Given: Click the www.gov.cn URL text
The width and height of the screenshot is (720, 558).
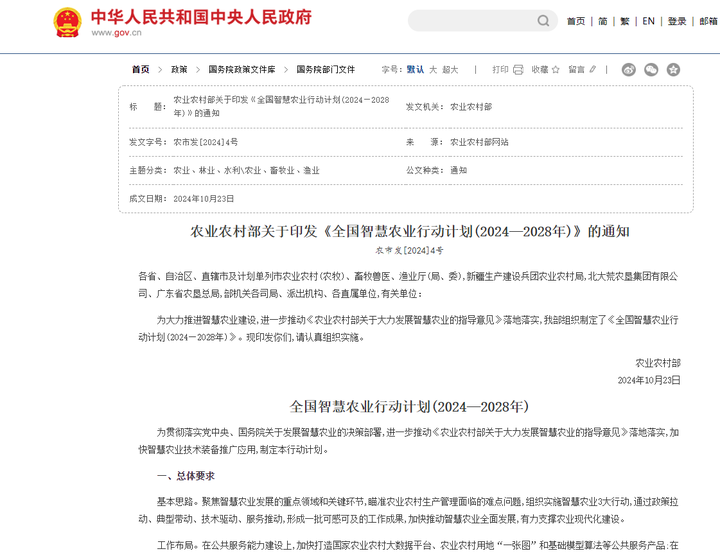Looking at the screenshot, I should coord(116,33).
